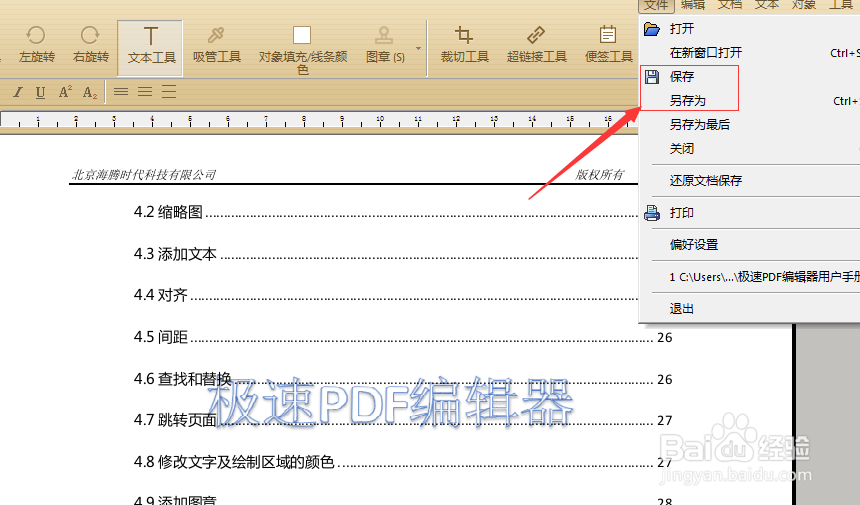
Task: Open object fill/line color (对象填充/线条颜色)
Action: pos(302,50)
